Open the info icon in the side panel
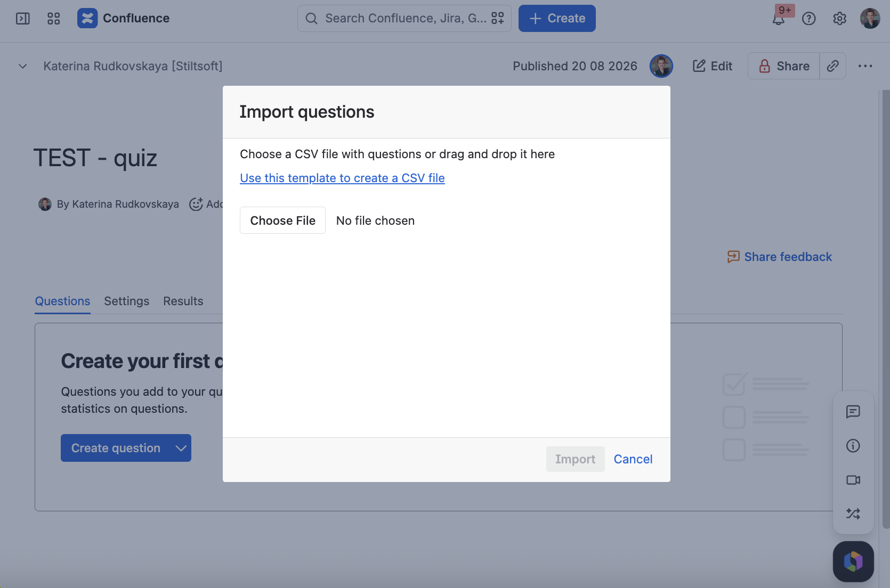890x588 pixels. click(853, 446)
